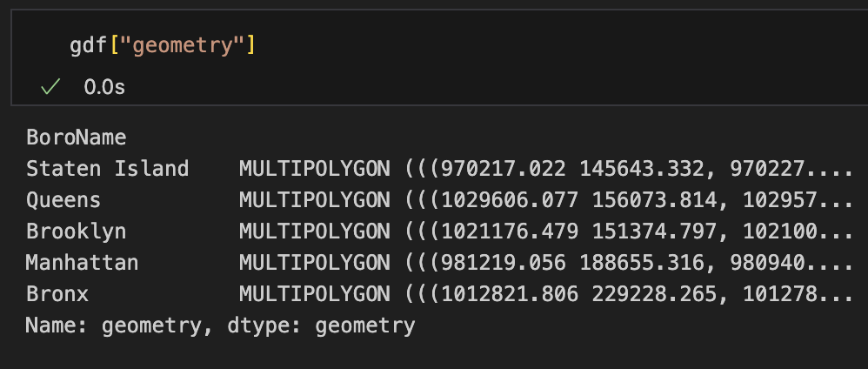Select the Queens row label

[63, 200]
